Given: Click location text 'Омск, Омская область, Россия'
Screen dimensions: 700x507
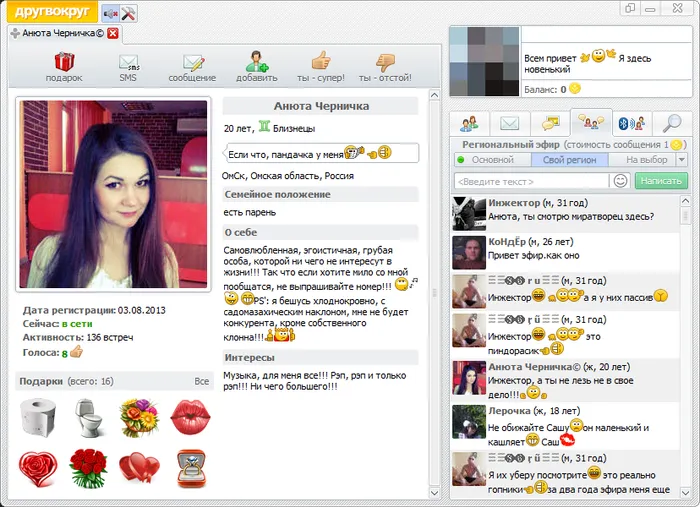Looking at the screenshot, I should pyautogui.click(x=288, y=176).
